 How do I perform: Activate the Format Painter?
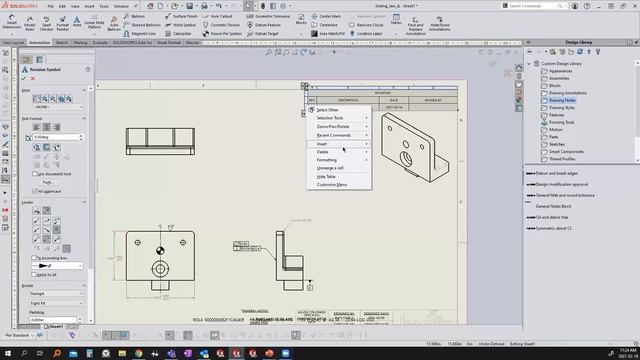pyautogui.click(x=62, y=24)
